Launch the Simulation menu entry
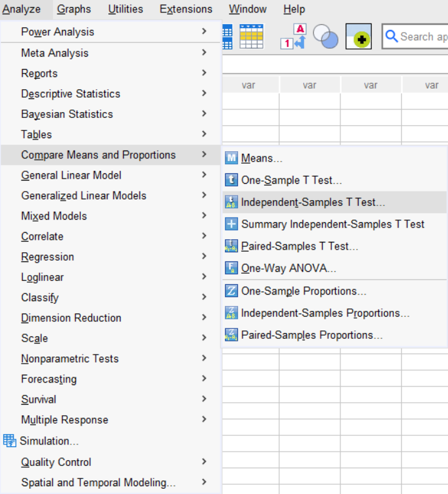The image size is (448, 494). (x=110, y=441)
